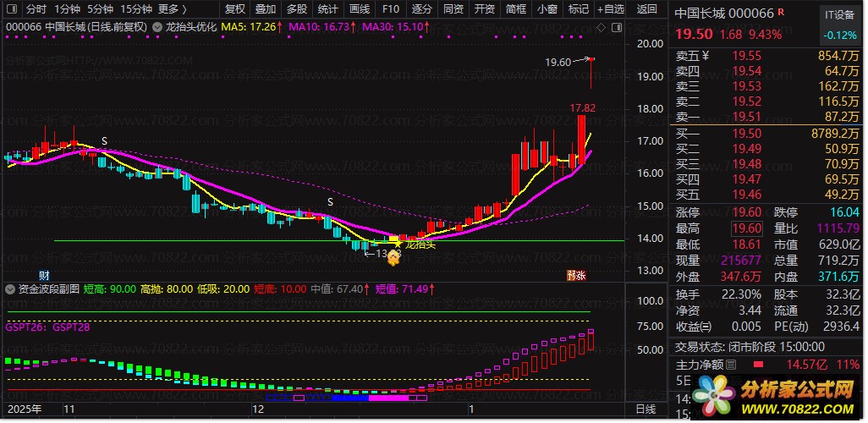Click the 标记 mark button

tap(579, 8)
